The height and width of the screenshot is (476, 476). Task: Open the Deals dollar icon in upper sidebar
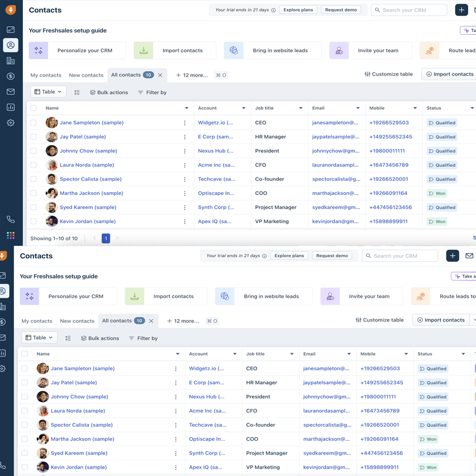click(11, 76)
